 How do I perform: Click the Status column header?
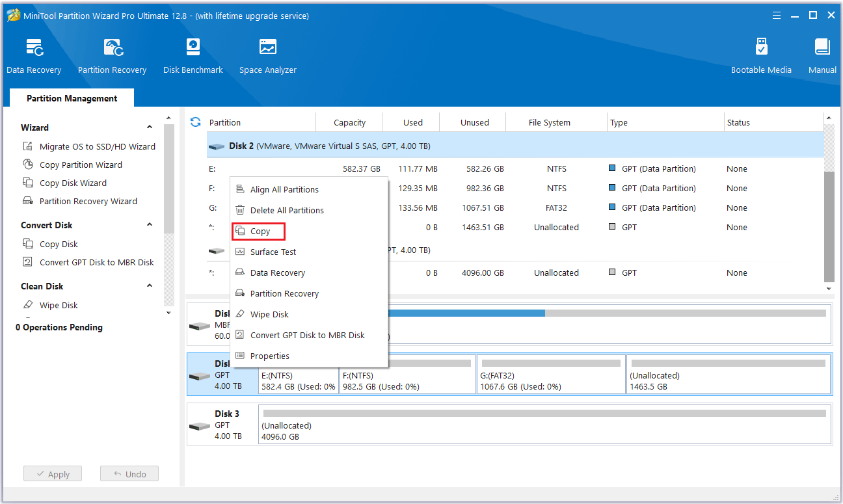pyautogui.click(x=738, y=122)
